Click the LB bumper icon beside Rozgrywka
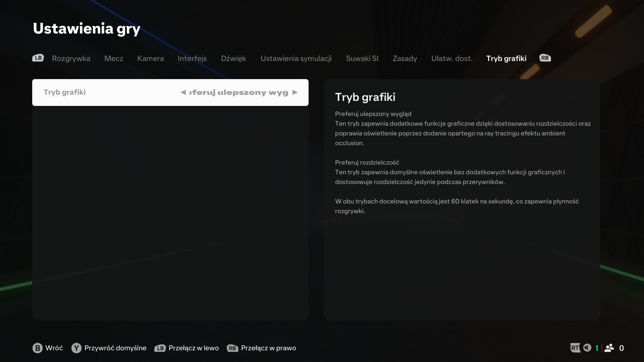 (38, 58)
